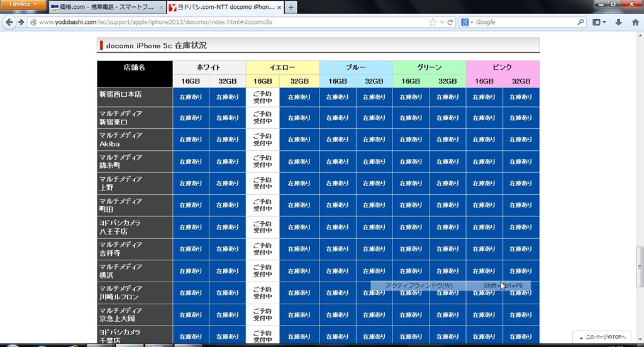This screenshot has height=347, width=644.
Task: Click 在庫あり for 八王子店 ピンク 16GB
Action: pos(485,227)
